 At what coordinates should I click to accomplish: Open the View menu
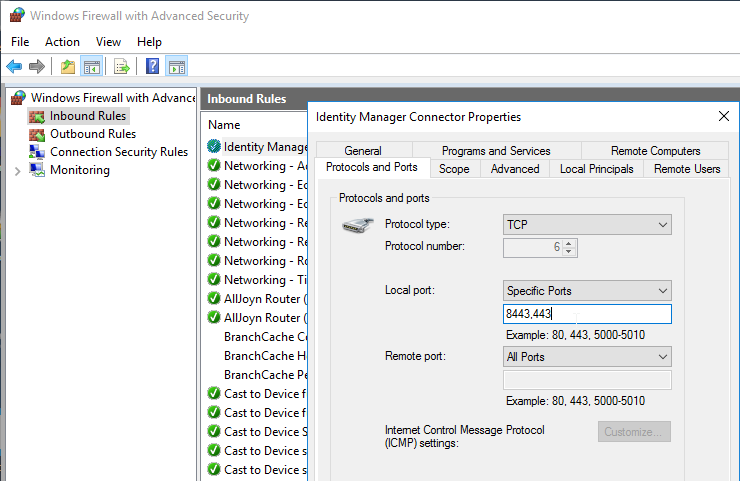[x=108, y=42]
